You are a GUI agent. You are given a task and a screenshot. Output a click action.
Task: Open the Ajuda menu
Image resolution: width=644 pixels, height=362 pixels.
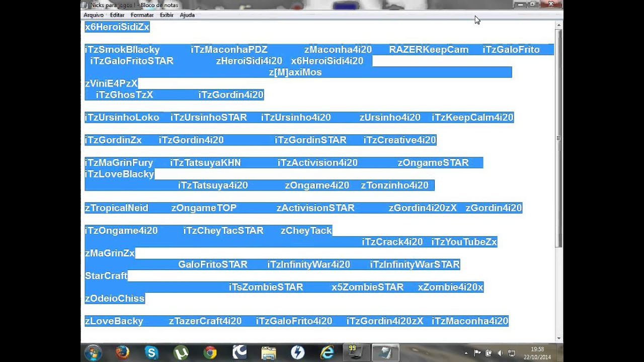click(x=187, y=15)
